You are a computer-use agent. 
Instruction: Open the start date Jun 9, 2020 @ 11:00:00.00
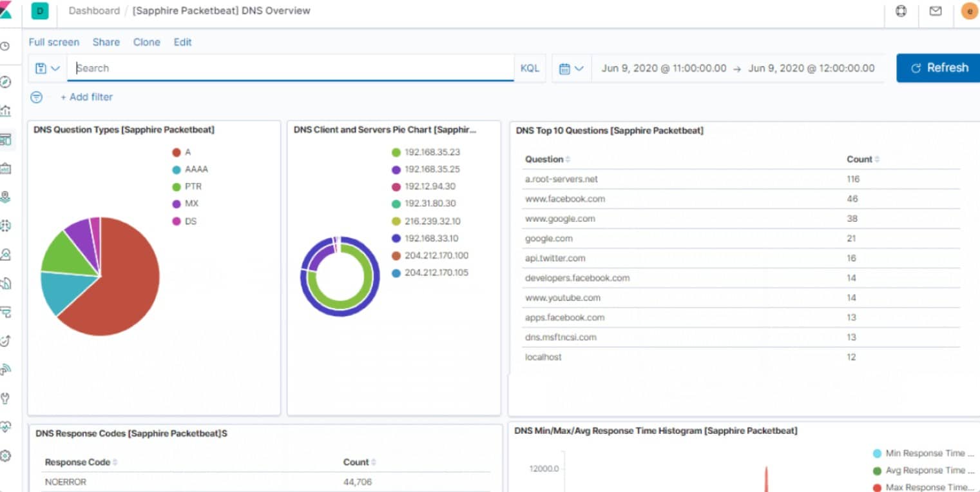pyautogui.click(x=664, y=68)
